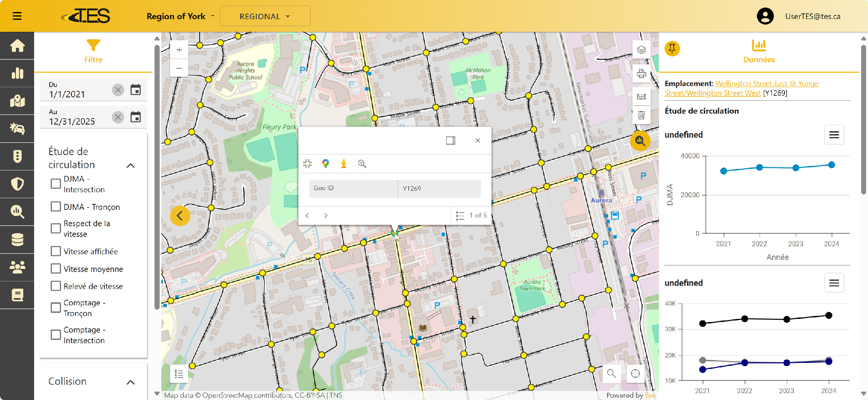Pin the data panel
Screen dimensions: 868x400
coord(672,48)
